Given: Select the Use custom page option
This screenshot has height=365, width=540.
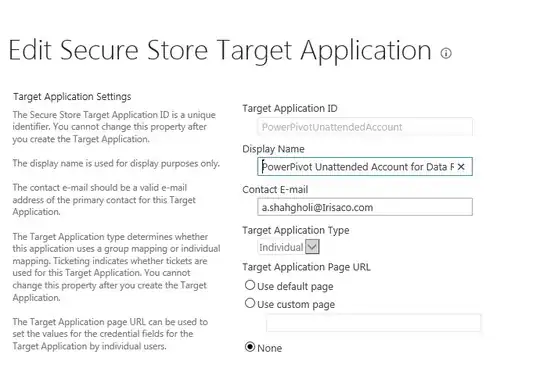Looking at the screenshot, I should pyautogui.click(x=250, y=303).
